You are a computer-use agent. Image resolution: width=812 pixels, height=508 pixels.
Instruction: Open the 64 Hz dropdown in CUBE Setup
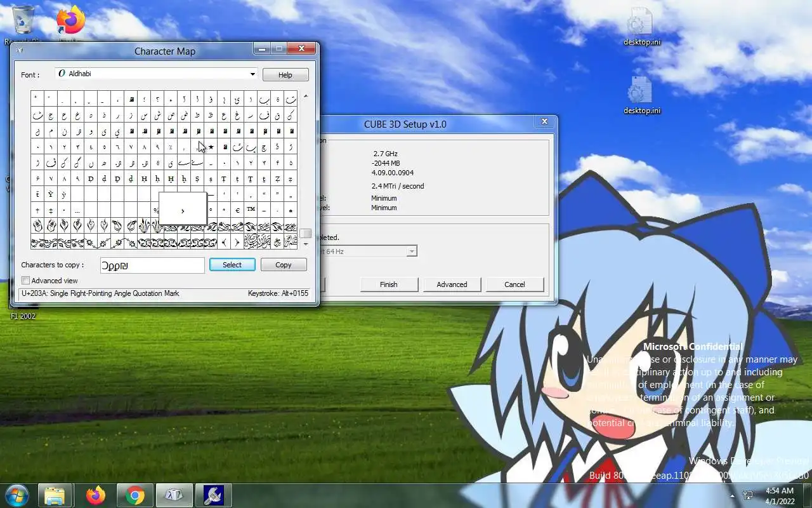(x=412, y=251)
